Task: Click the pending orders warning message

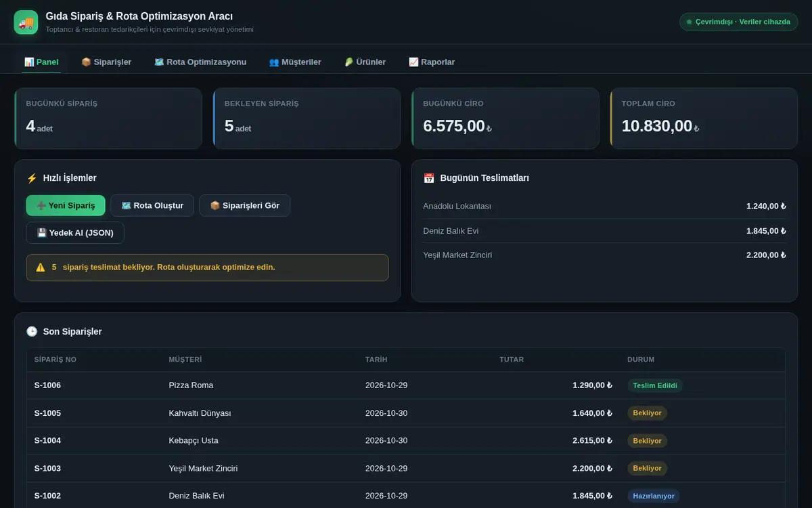Action: tap(207, 268)
